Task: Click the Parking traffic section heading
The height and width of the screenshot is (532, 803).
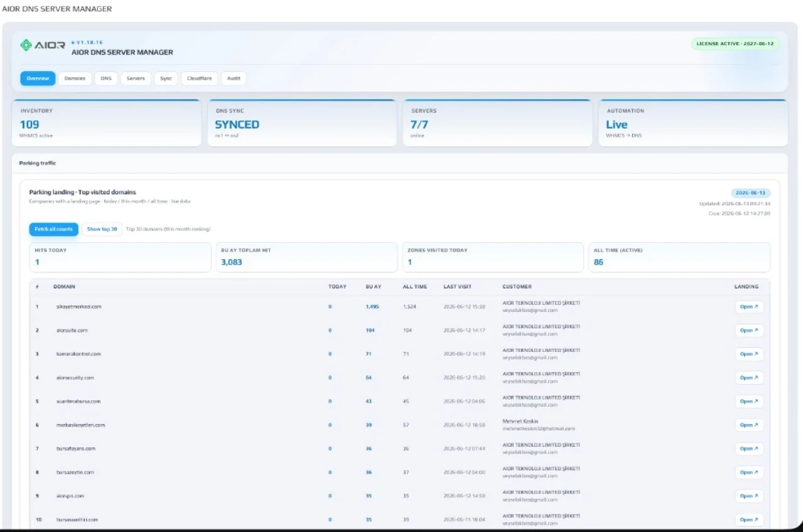Action: point(38,163)
